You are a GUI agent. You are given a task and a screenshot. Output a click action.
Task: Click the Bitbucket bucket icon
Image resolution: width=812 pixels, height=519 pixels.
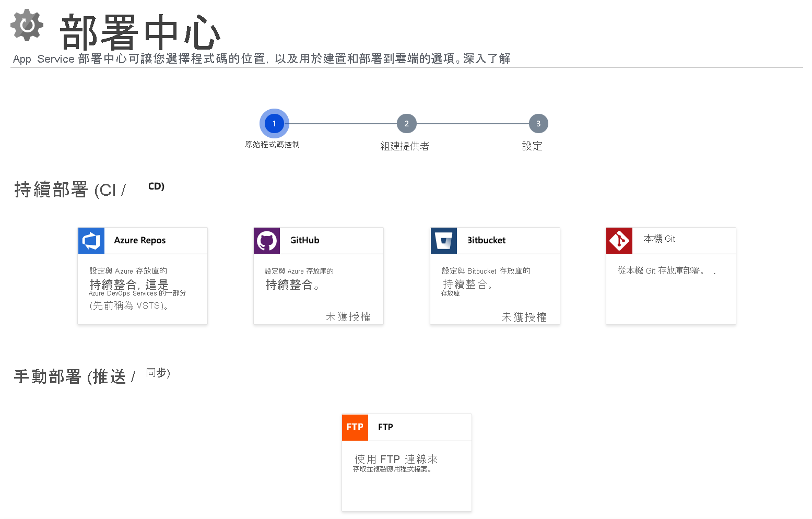444,241
